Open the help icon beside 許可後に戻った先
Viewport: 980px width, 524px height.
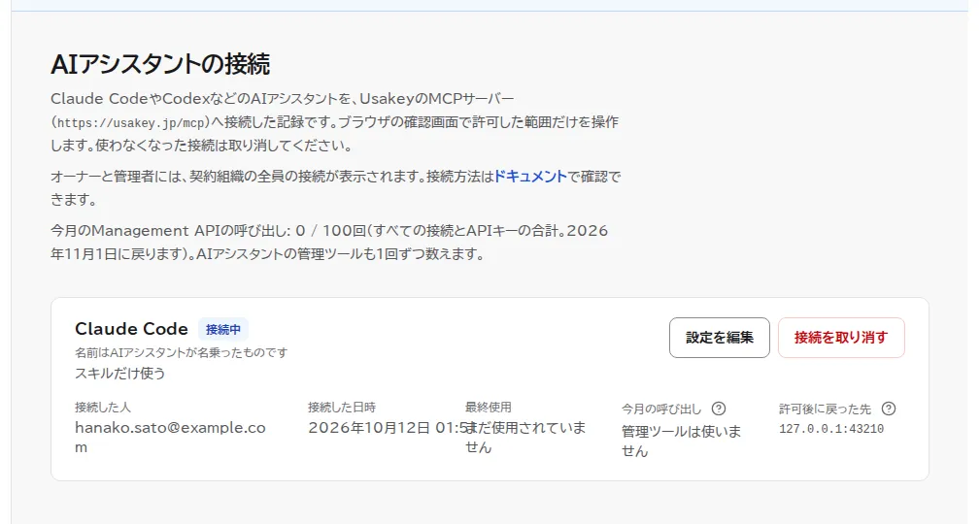pyautogui.click(x=888, y=409)
